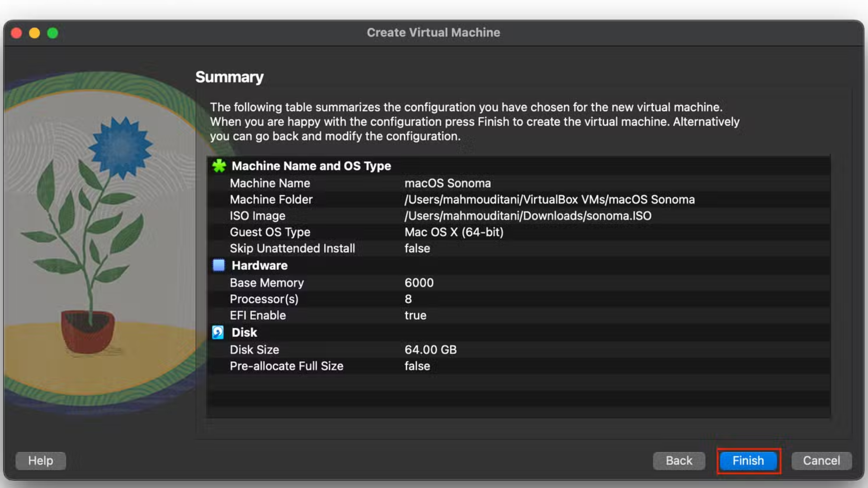The height and width of the screenshot is (488, 868).
Task: Select the Machine Name label
Action: click(270, 183)
